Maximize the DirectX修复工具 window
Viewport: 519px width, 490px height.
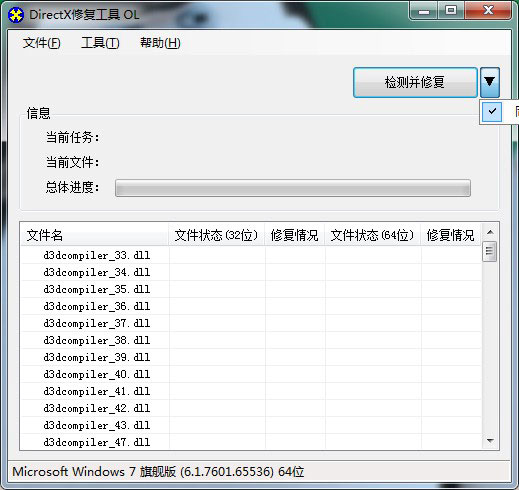[x=451, y=11]
